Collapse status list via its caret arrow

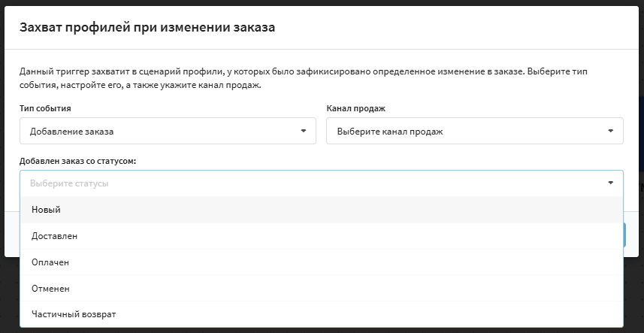pyautogui.click(x=610, y=183)
